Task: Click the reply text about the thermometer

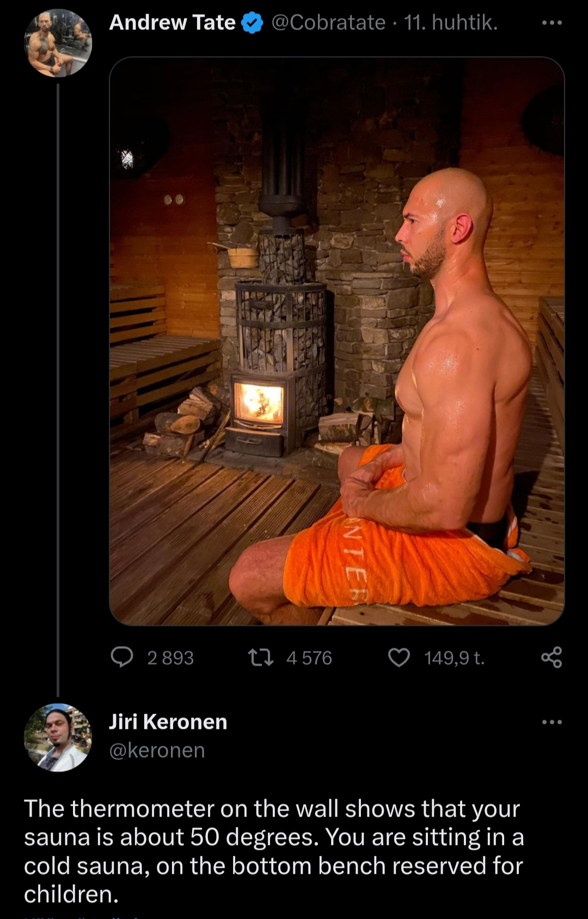Action: [274, 851]
